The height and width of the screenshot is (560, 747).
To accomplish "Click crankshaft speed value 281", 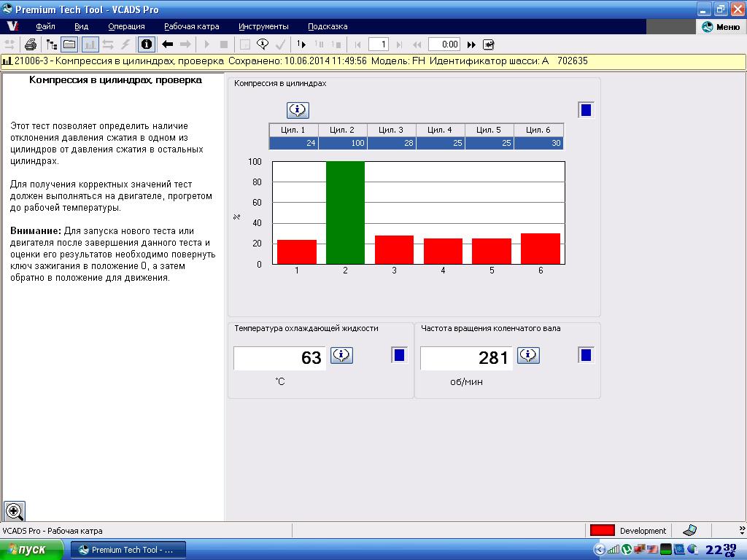I will coord(466,358).
